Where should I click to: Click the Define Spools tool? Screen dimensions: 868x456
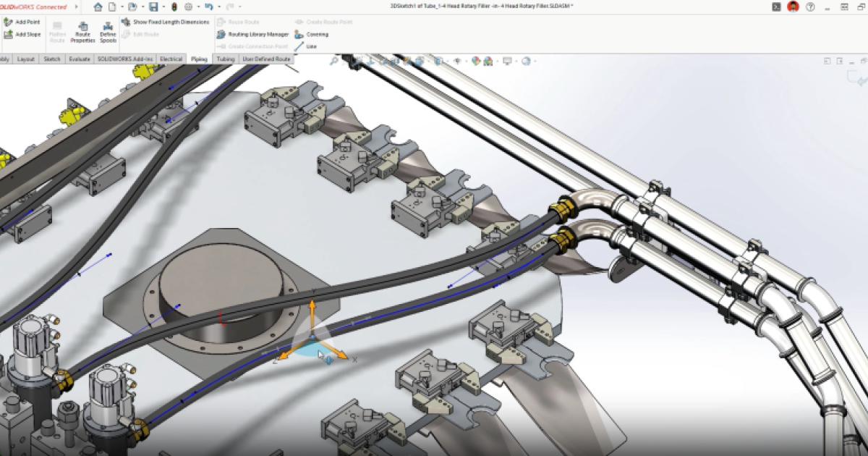coord(109,33)
